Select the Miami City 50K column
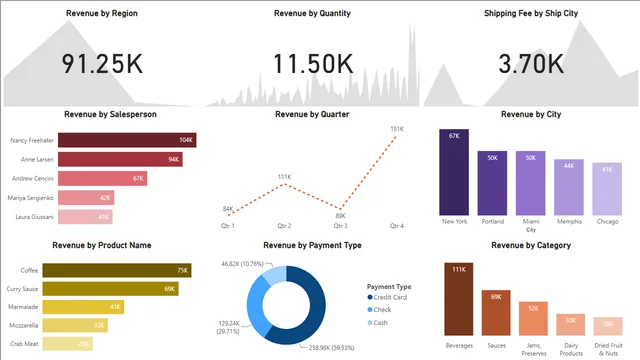 pos(531,183)
